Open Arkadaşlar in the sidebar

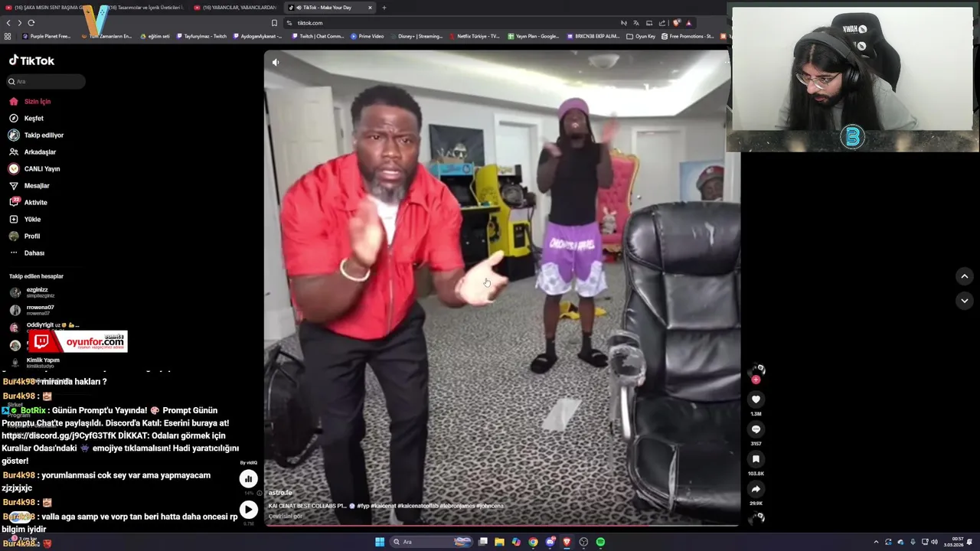33,152
